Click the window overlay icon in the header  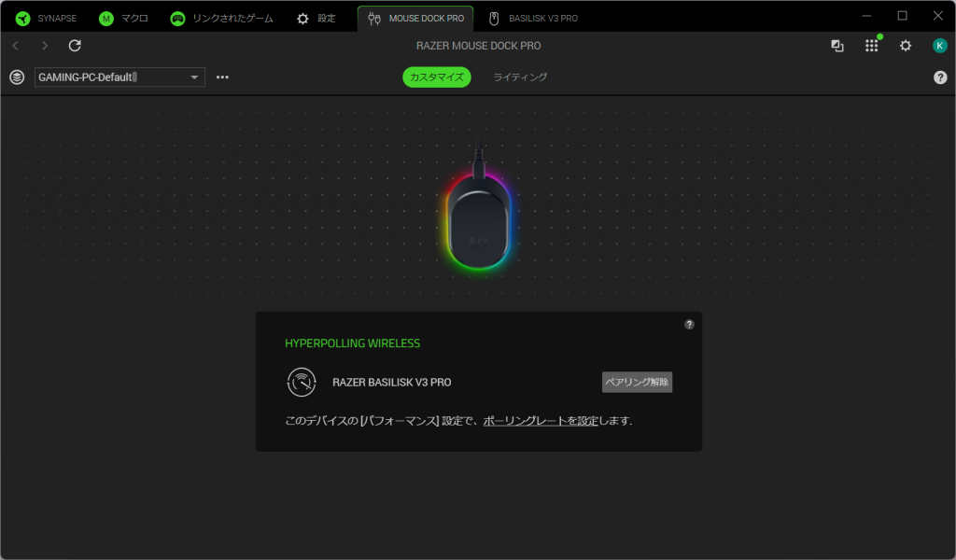[837, 46]
